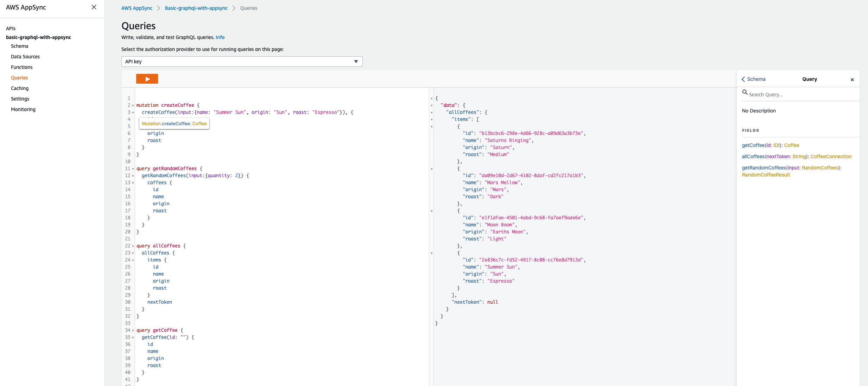The width and height of the screenshot is (868, 386).
Task: Click the AWS AppSync breadcrumb link
Action: tap(137, 8)
